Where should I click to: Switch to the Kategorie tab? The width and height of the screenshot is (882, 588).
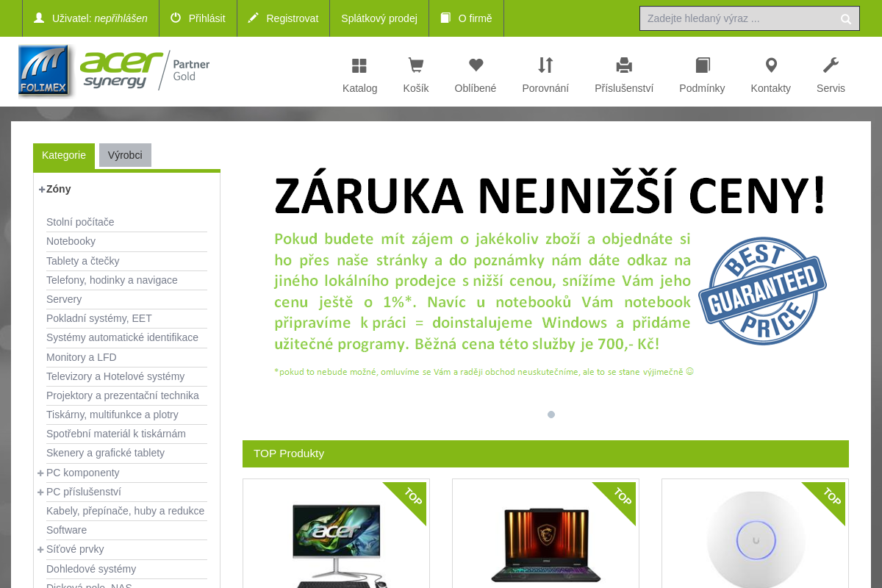[x=64, y=155]
